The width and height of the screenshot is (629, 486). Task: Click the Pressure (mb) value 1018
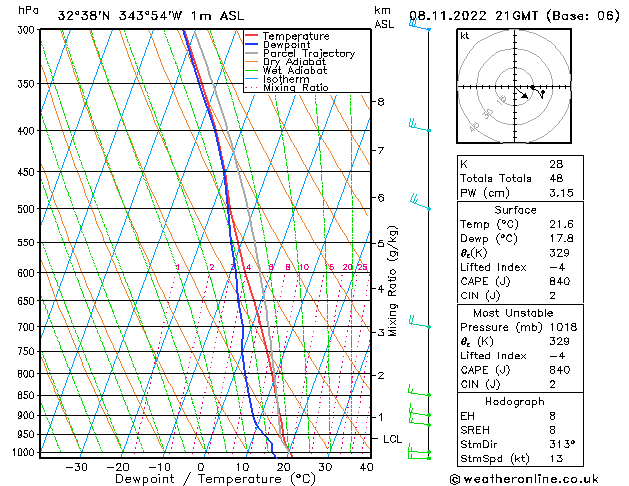click(563, 327)
